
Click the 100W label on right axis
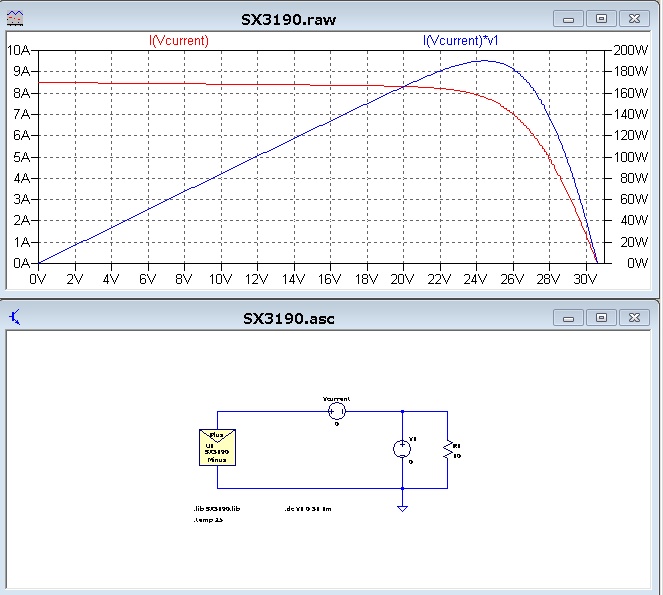(630, 157)
